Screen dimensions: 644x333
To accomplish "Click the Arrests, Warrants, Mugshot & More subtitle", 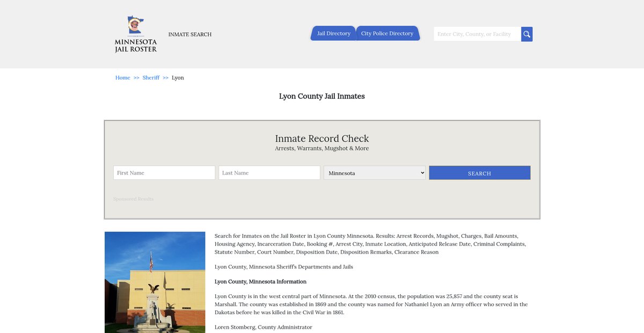I will point(321,149).
